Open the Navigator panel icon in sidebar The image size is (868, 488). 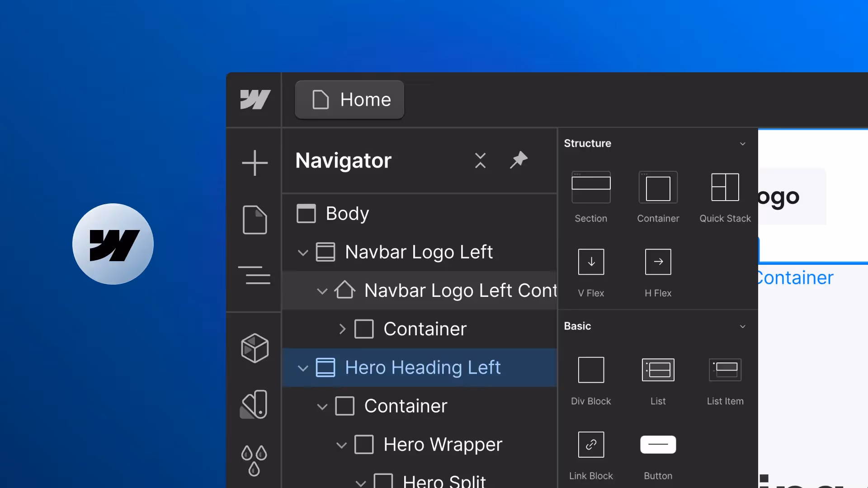click(255, 275)
